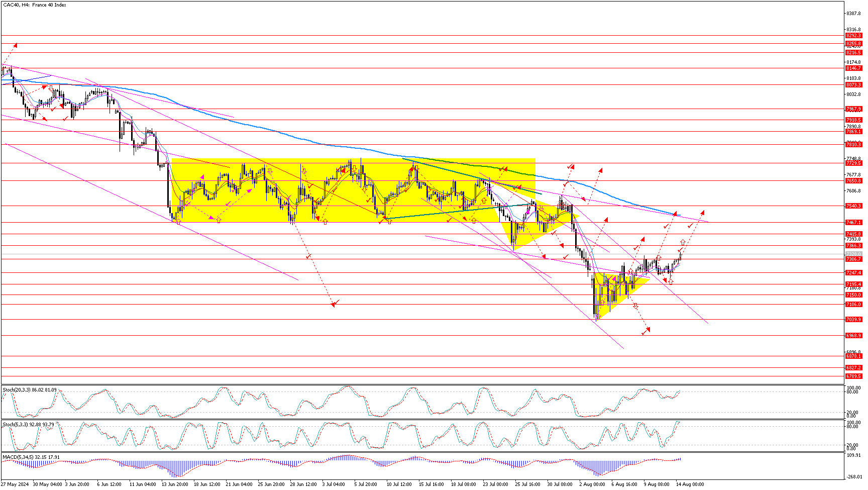Click the '13 Jun 20:00' time axis label
The height and width of the screenshot is (490, 868).
175,484
